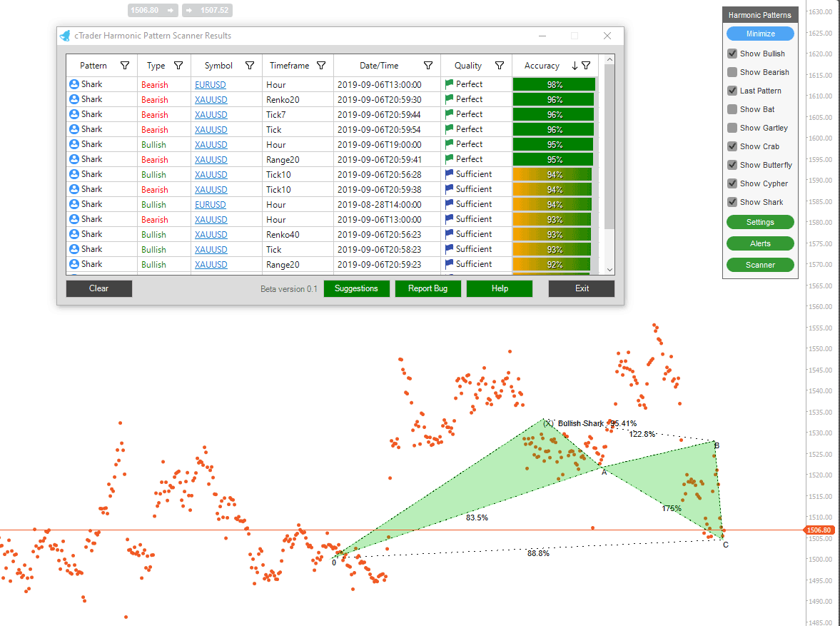840x626 pixels.
Task: Click the scanner window's bell logo icon
Action: coord(65,36)
